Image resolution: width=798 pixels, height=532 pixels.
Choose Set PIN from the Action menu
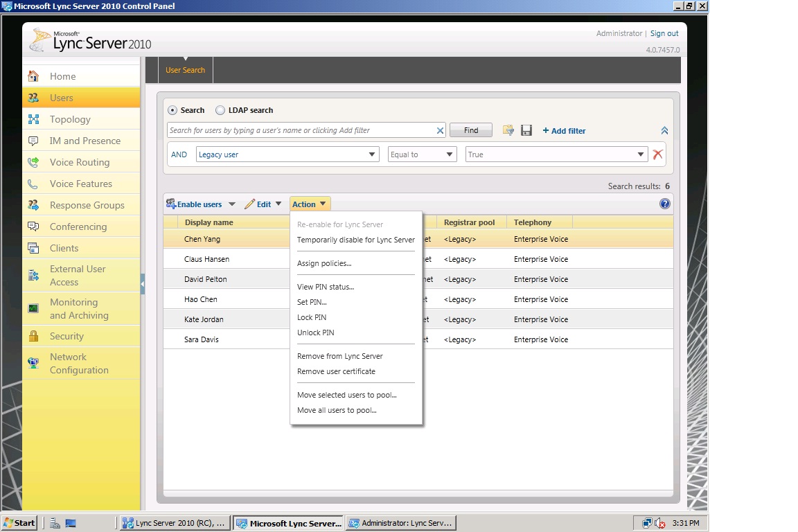click(x=312, y=302)
